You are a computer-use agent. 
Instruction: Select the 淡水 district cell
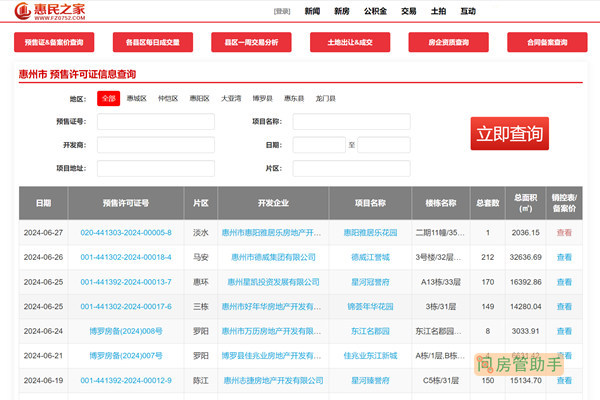click(201, 233)
